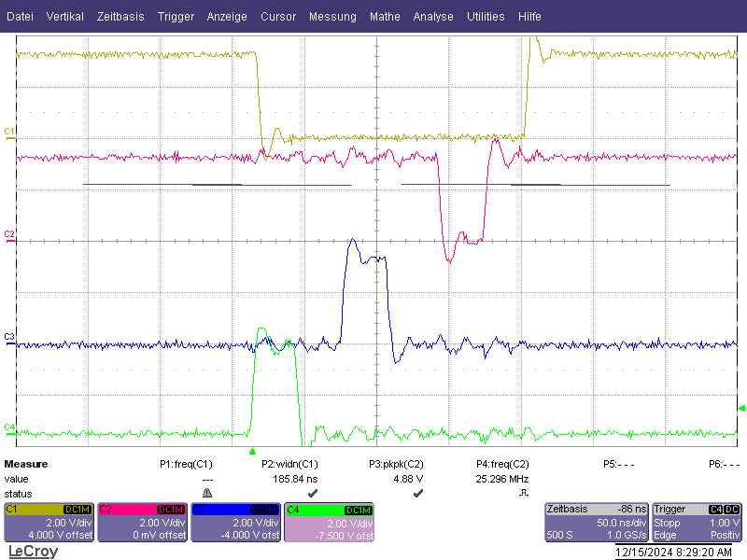Select the C4 channel descriptor box
The width and height of the screenshot is (747, 560).
pyautogui.click(x=330, y=523)
